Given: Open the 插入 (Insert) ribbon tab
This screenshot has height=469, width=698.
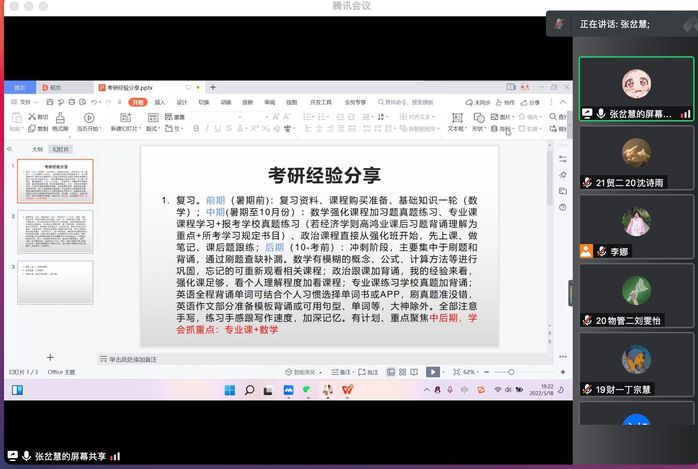Looking at the screenshot, I should pos(161,102).
